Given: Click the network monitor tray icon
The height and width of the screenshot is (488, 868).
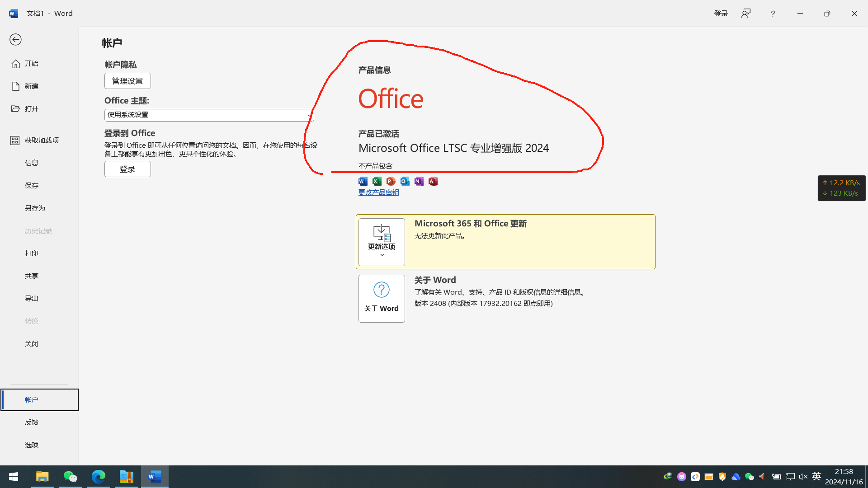Looking at the screenshot, I should tap(790, 477).
